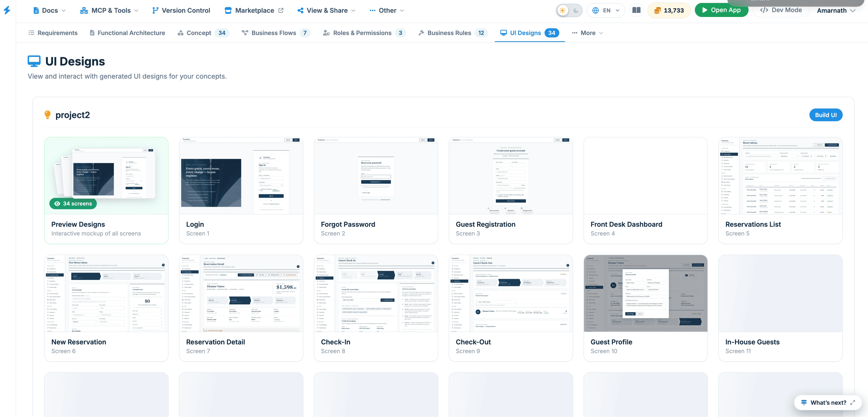Switch to Roles & Permissions tab

[364, 33]
